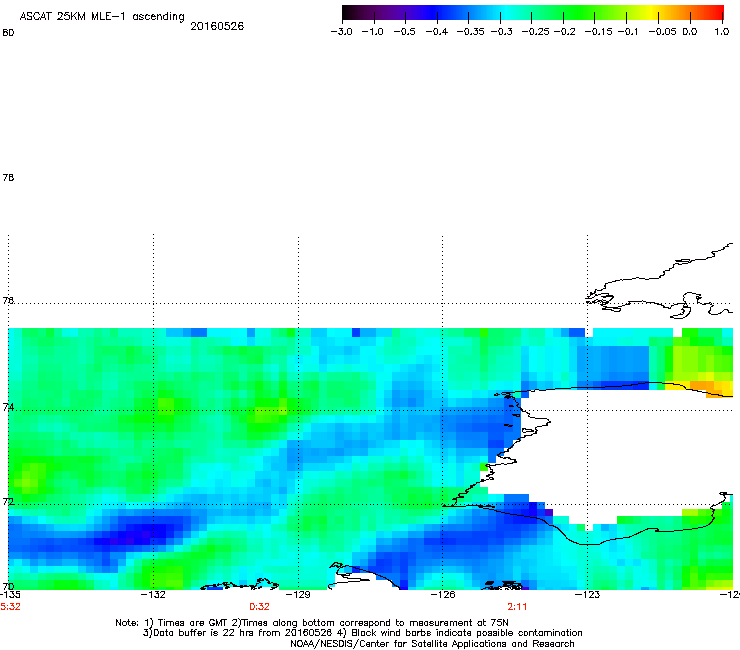Click the latitude label 74
The image size is (740, 650).
8,407
